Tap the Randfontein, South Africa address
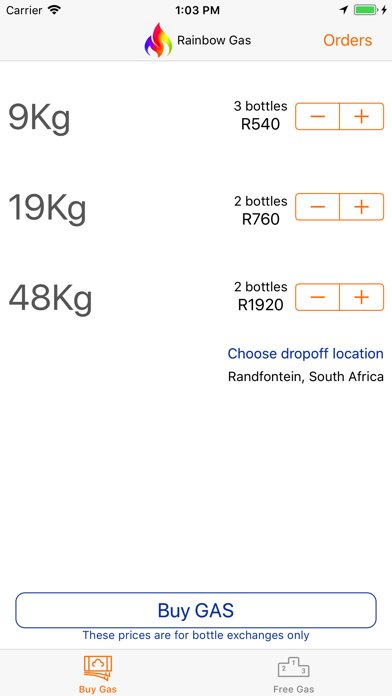 point(305,377)
